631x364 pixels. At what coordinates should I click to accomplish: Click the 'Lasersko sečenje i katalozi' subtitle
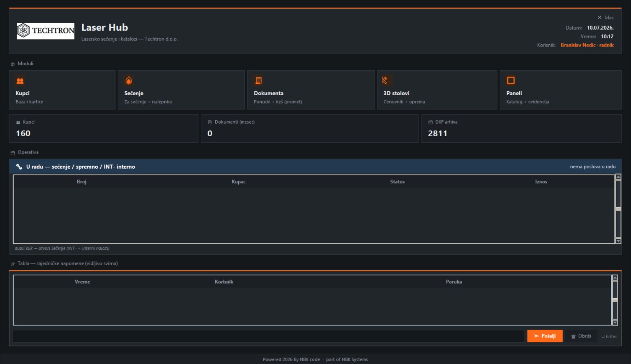(129, 39)
